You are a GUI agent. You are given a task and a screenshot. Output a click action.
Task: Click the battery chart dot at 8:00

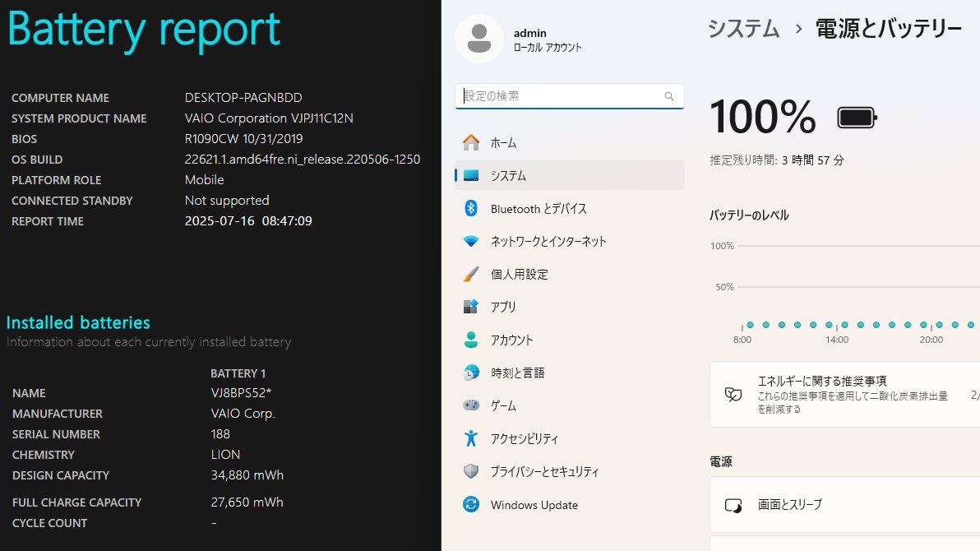tap(750, 325)
